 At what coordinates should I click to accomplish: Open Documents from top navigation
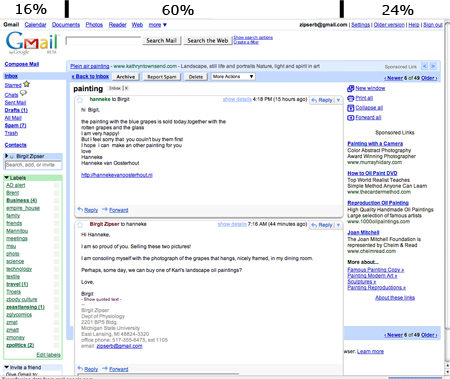66,25
